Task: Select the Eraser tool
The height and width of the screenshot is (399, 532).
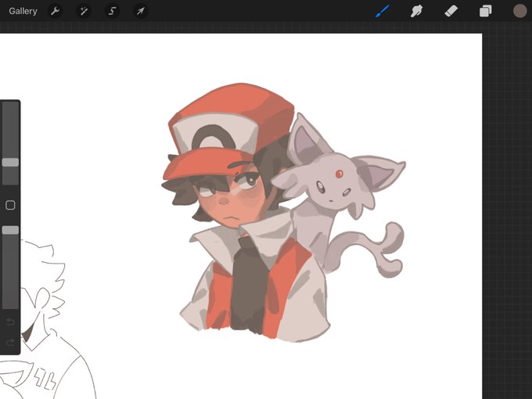Action: tap(451, 11)
